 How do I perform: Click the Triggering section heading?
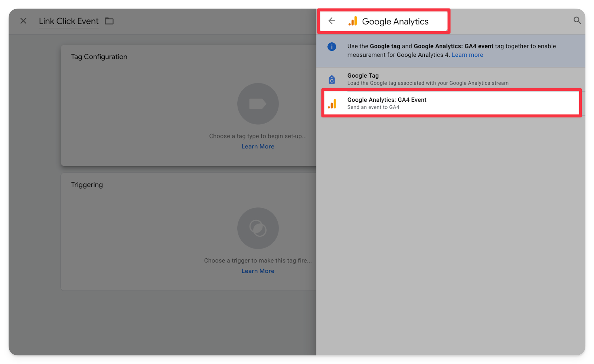pyautogui.click(x=87, y=185)
